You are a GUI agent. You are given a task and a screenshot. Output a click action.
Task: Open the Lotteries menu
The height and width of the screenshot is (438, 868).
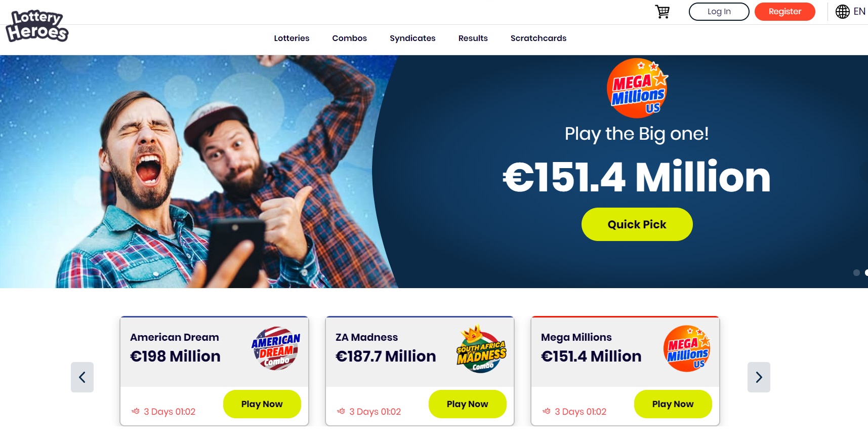tap(292, 38)
